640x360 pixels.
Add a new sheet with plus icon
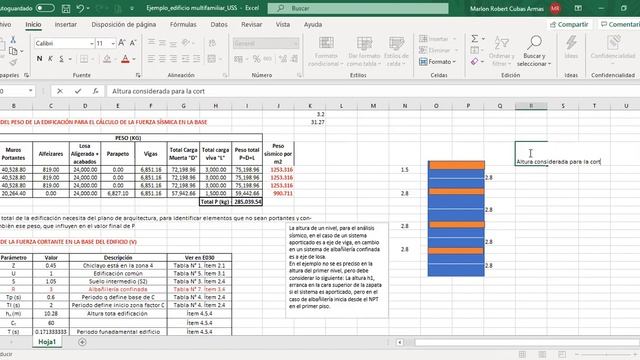tap(82, 342)
